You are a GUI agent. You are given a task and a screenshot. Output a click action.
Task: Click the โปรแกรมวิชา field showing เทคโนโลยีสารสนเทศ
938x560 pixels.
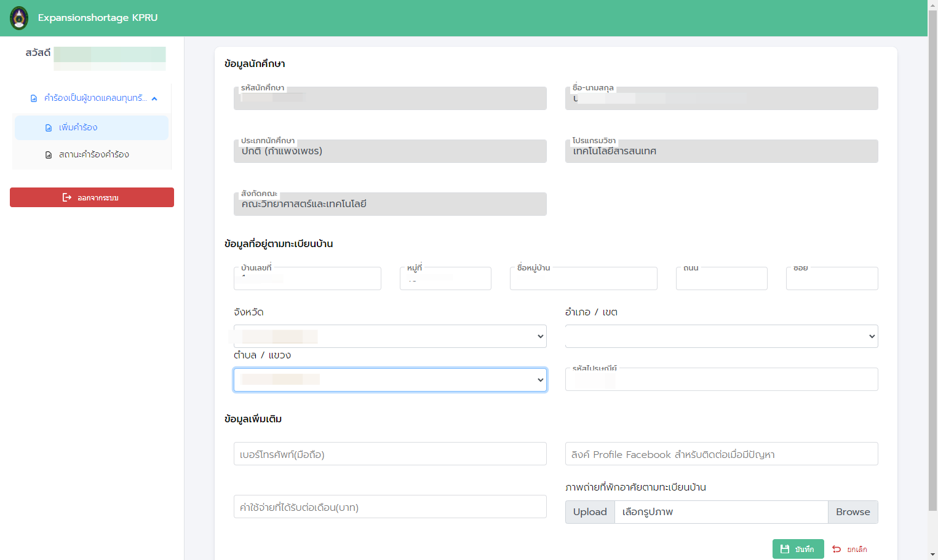(721, 151)
